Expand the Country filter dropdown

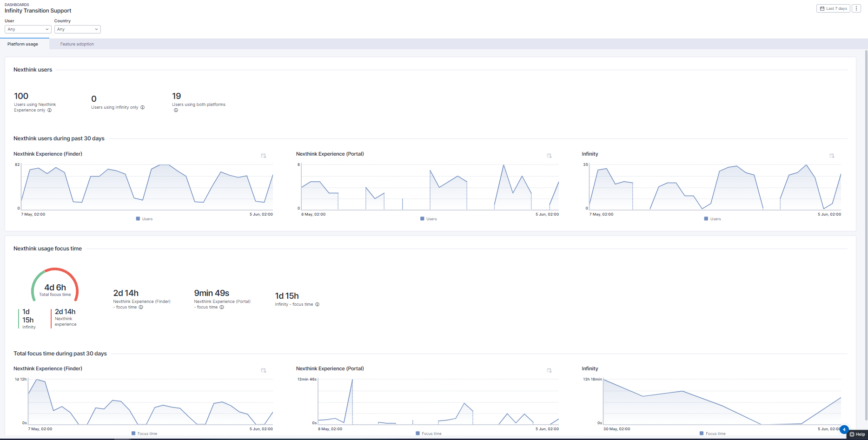click(77, 29)
